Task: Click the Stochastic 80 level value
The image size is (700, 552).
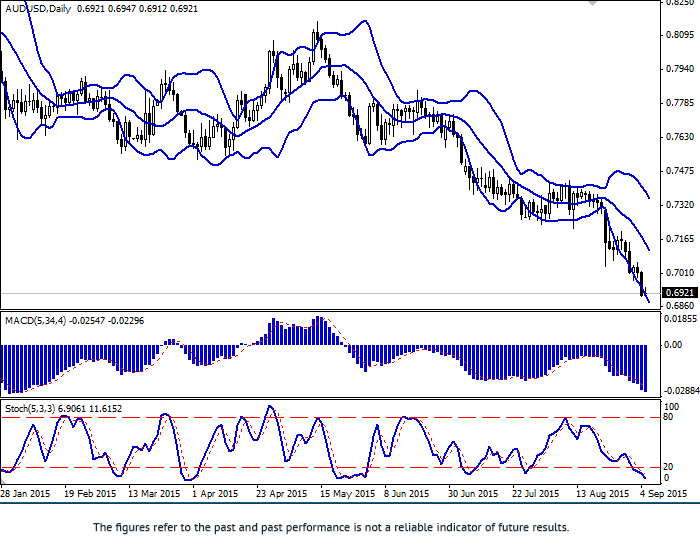Action: [668, 417]
